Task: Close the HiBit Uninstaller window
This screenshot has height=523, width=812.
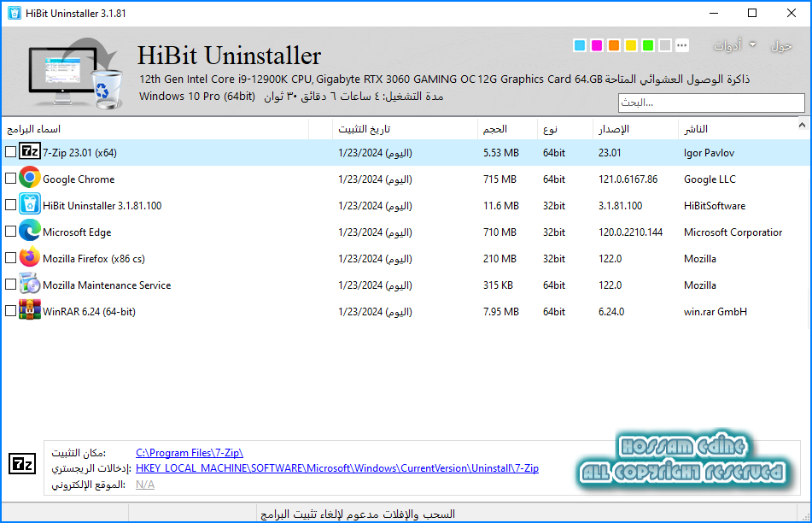Action: 792,13
